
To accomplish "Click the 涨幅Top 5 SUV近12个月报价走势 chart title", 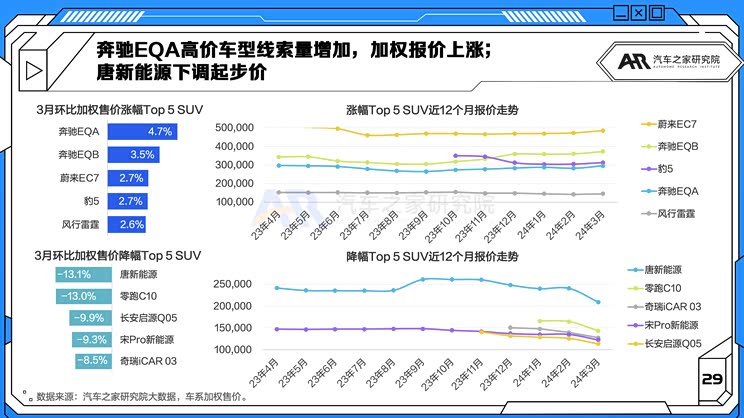I will (432, 109).
